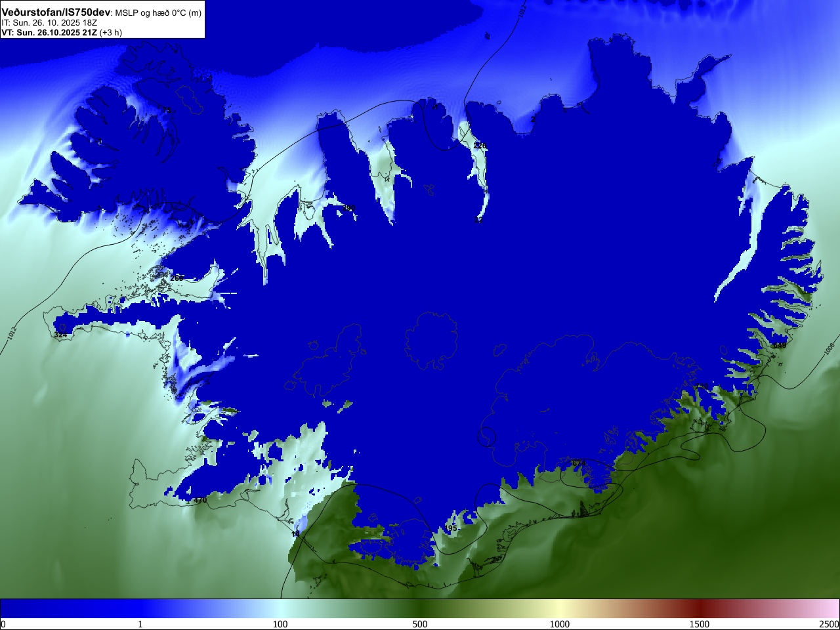Viewport: 840px width, 630px height.
Task: Click the 'VT: Sun. 26.10.2025 21Z' line
Action: pos(49,32)
